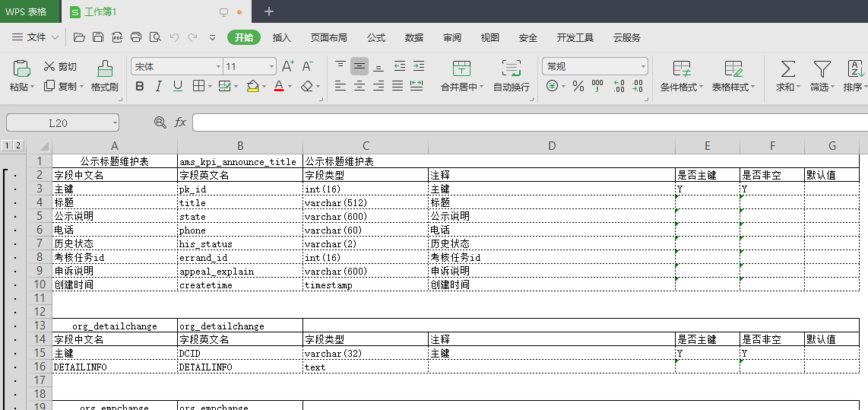Expand quick access toolbar customize arrow
The image size is (868, 410).
click(x=212, y=38)
